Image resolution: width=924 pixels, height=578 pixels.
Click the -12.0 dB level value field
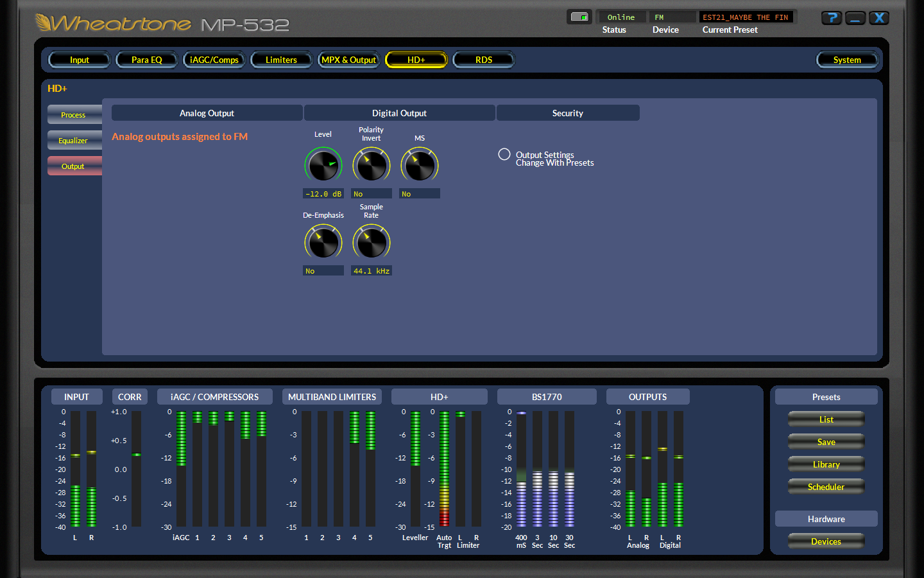click(323, 193)
